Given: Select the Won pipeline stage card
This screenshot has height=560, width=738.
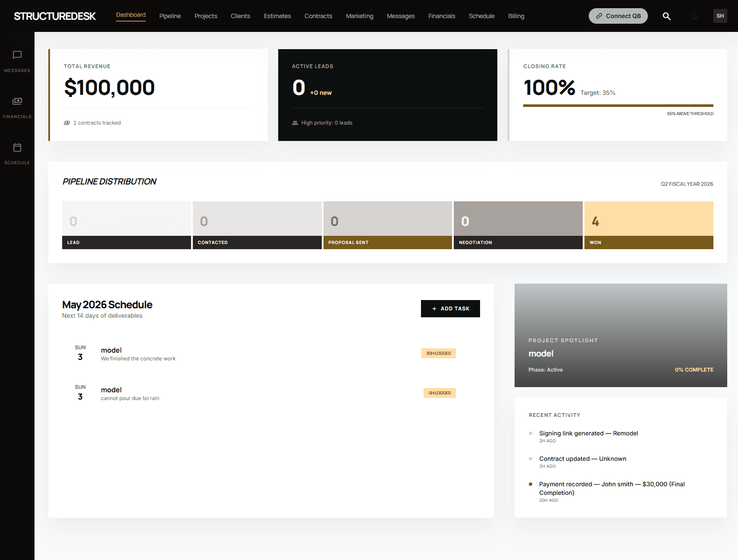Looking at the screenshot, I should pos(649,225).
